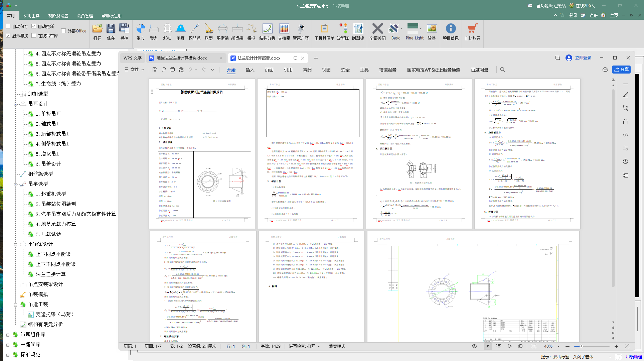
Task: Switch to the 实用工具 ribbon tab
Action: 31,16
